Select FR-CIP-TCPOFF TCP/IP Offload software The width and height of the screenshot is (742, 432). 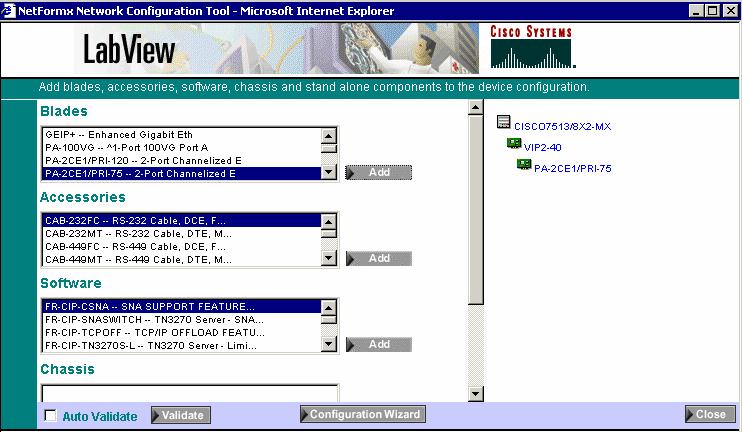[x=182, y=333]
